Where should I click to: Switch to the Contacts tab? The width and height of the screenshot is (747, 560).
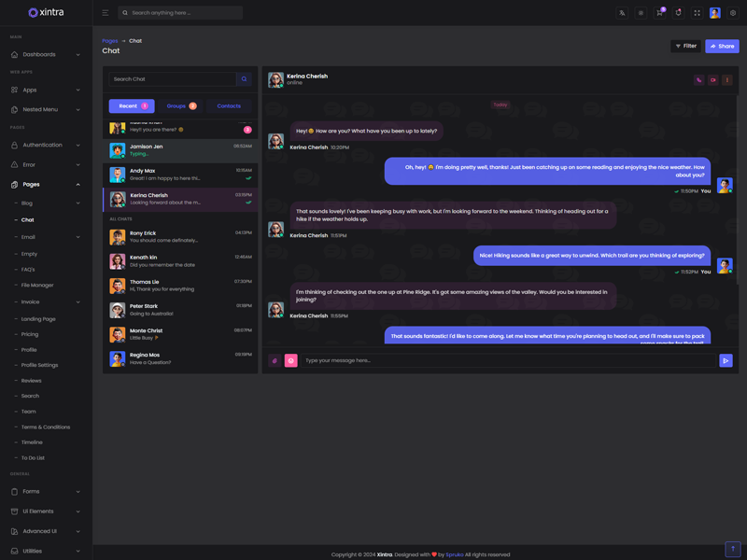[x=229, y=106]
